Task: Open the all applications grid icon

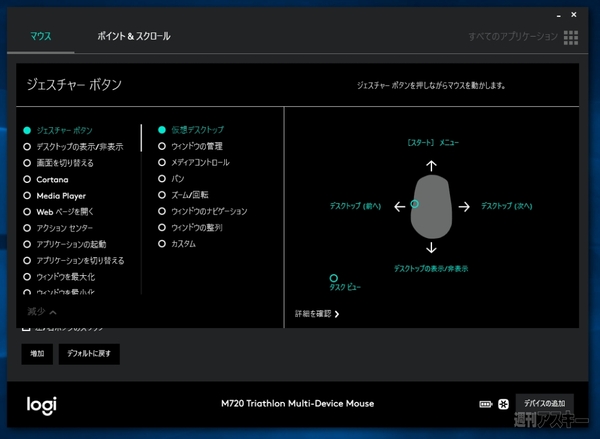Action: coord(571,38)
